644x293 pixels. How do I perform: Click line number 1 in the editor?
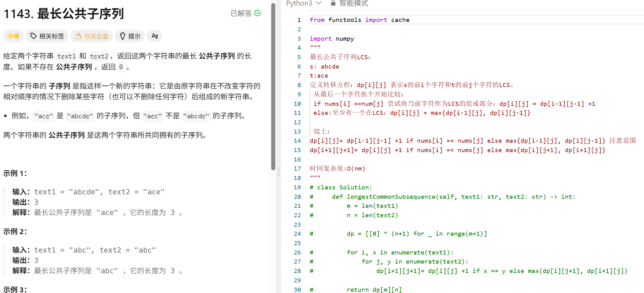click(x=299, y=20)
